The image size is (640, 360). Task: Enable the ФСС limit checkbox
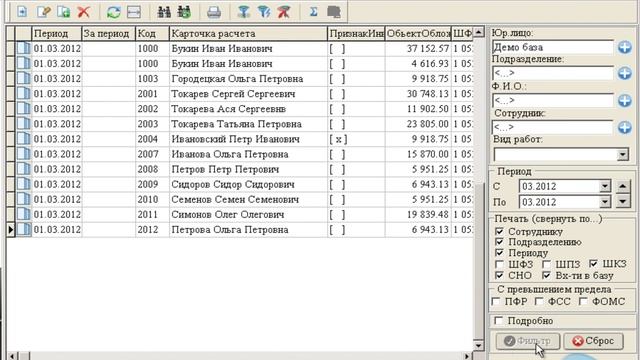(x=539, y=302)
